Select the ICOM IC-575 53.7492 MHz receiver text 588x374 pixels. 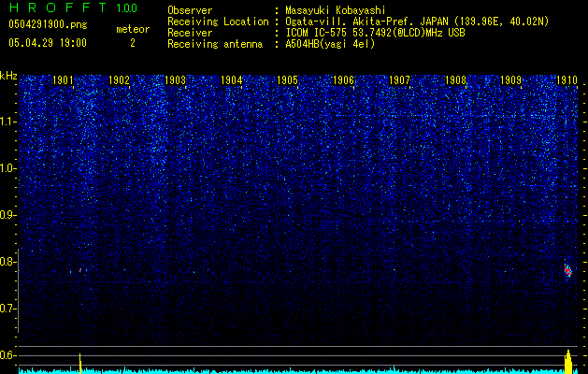[375, 33]
